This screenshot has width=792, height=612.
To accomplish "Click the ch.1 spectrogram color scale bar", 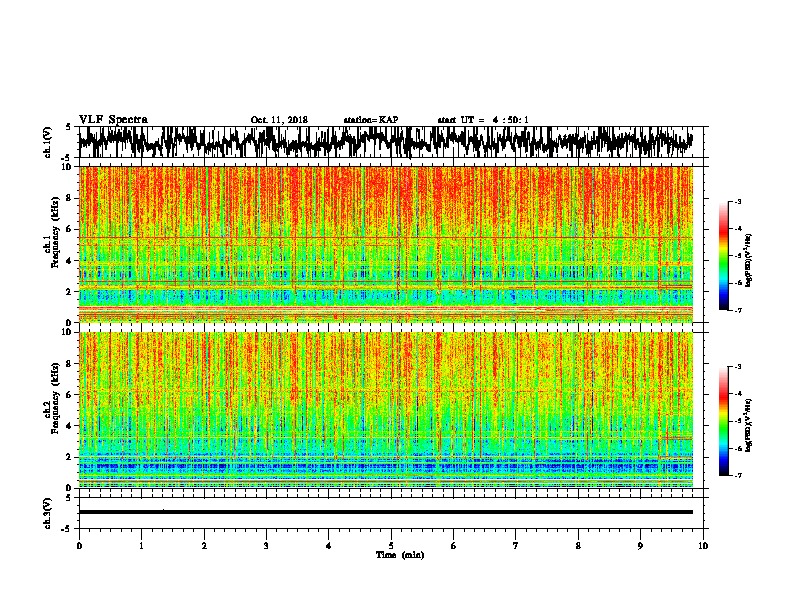I will pos(724,256).
